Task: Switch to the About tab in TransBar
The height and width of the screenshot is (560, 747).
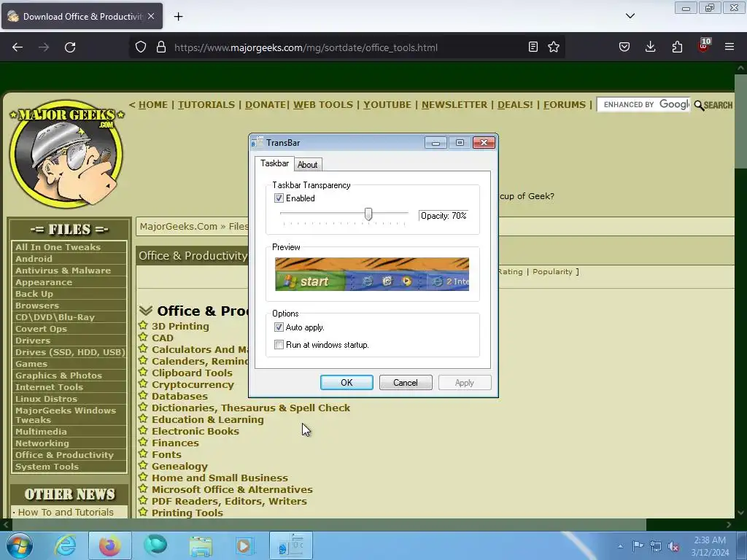Action: point(308,164)
